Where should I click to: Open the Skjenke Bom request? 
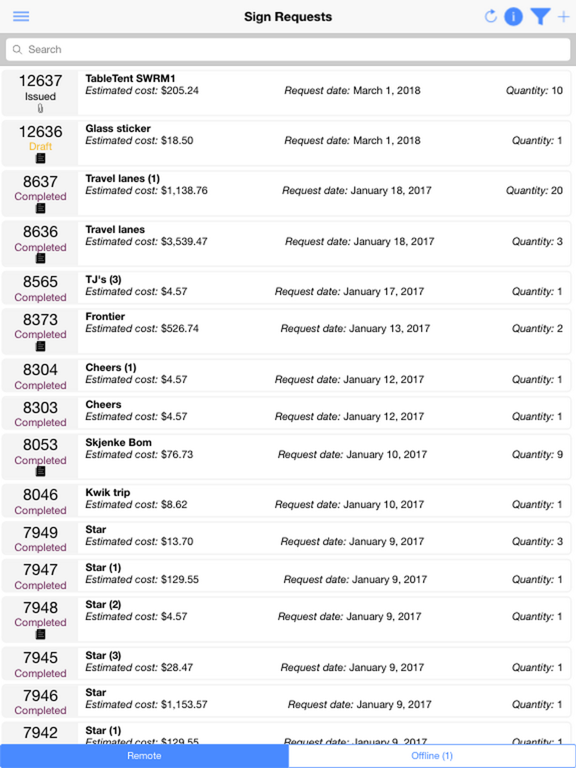point(287,457)
